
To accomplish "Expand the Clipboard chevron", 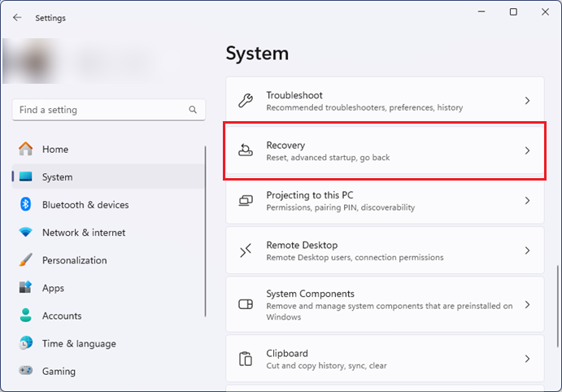I will tap(527, 359).
